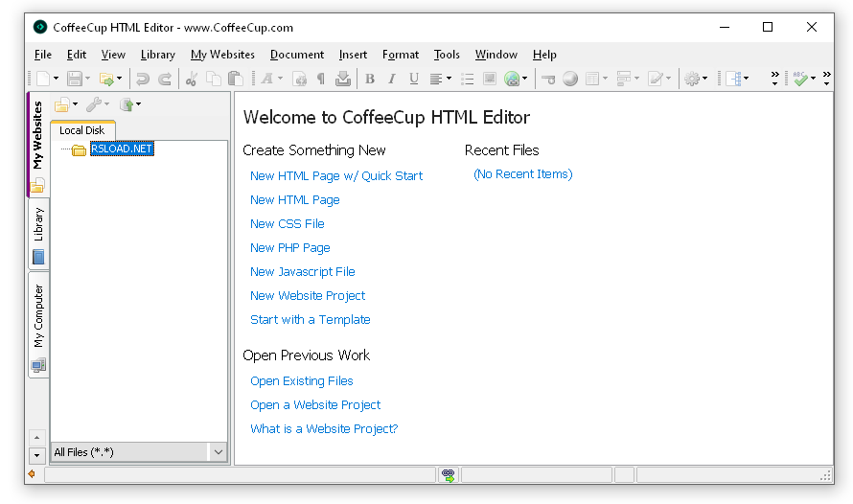Click the bulleted list icon
The image size is (853, 504).
click(468, 79)
